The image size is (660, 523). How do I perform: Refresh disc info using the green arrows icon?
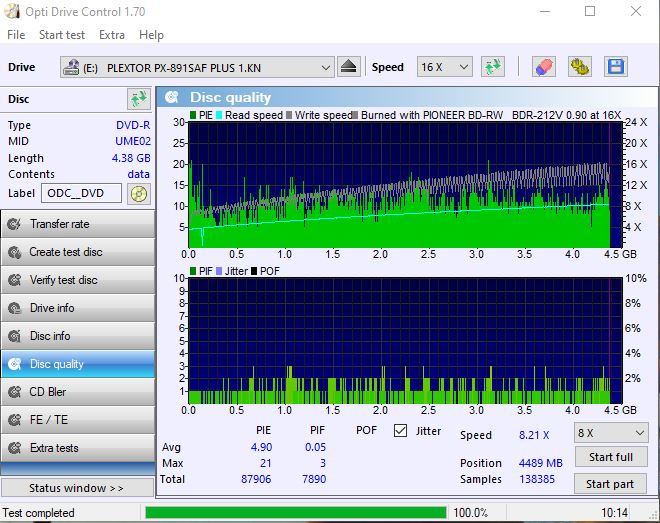(x=138, y=99)
